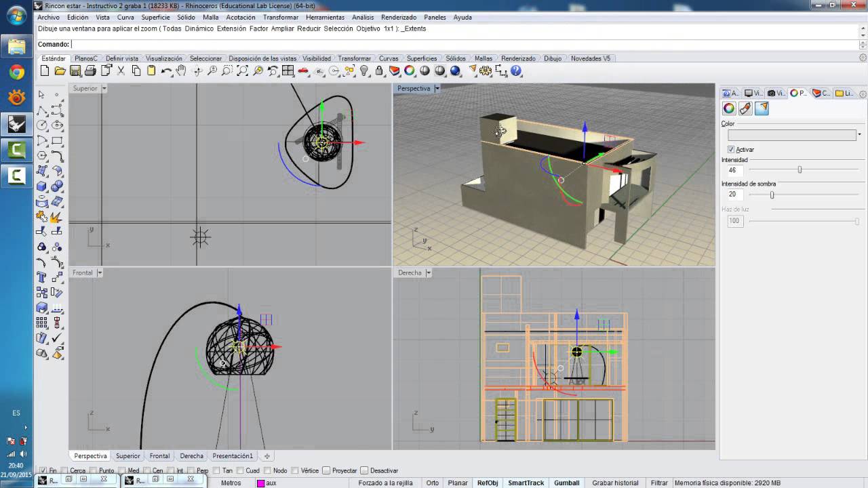Click the Print icon in toolbar
Image resolution: width=868 pixels, height=488 pixels.
pyautogui.click(x=90, y=71)
